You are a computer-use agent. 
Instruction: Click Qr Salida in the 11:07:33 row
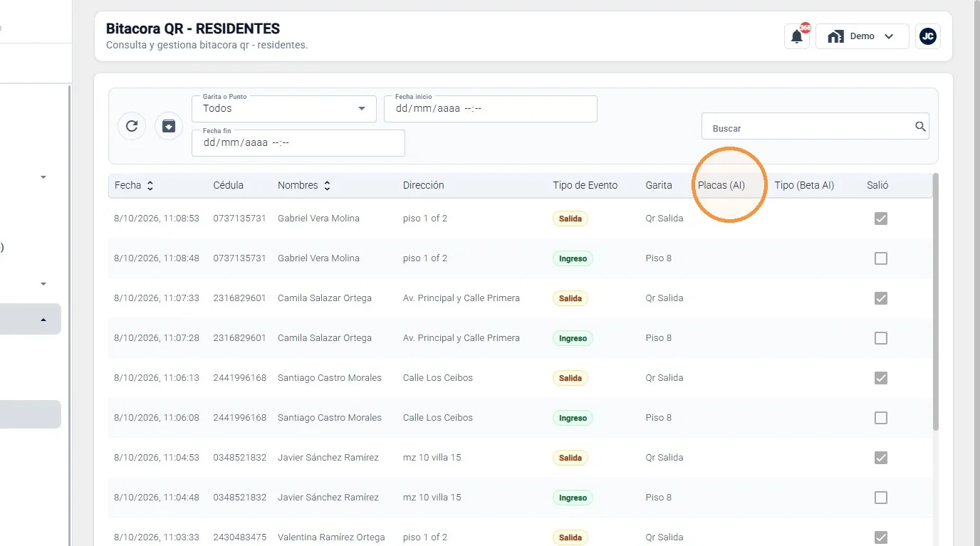664,298
